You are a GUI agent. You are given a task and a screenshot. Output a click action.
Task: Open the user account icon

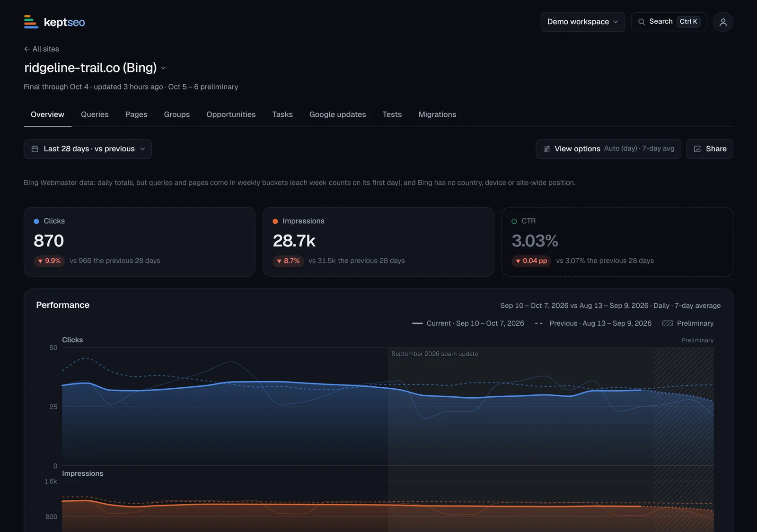tap(723, 22)
